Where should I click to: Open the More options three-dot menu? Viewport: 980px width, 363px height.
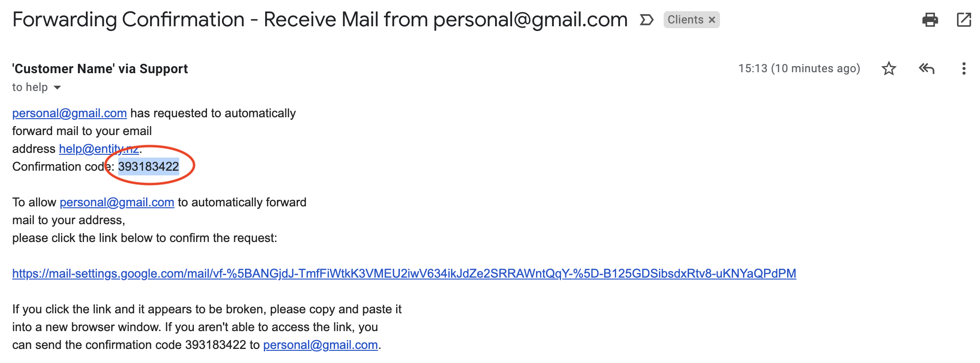(964, 68)
